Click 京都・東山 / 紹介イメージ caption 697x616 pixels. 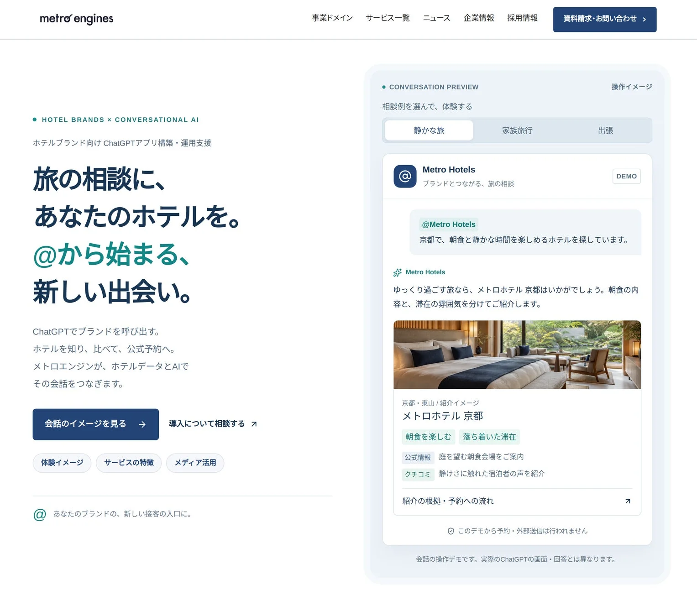pyautogui.click(x=440, y=403)
